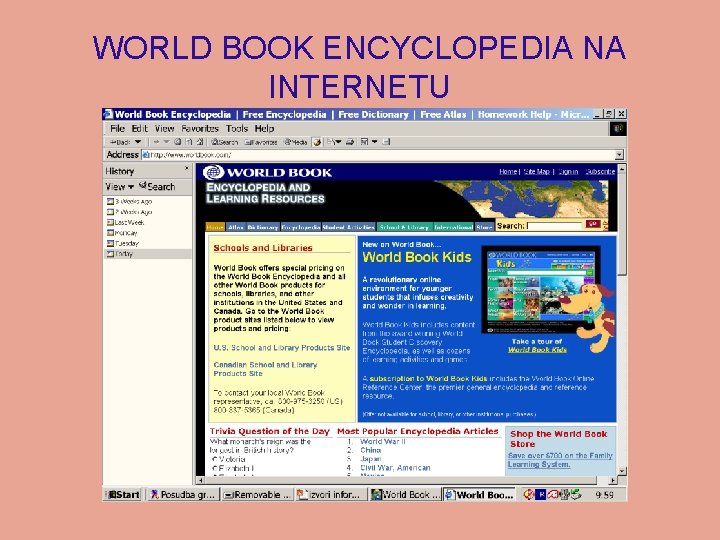Click the vertical scrollbar down arrow
Screen dimensions: 720x540
[622, 471]
